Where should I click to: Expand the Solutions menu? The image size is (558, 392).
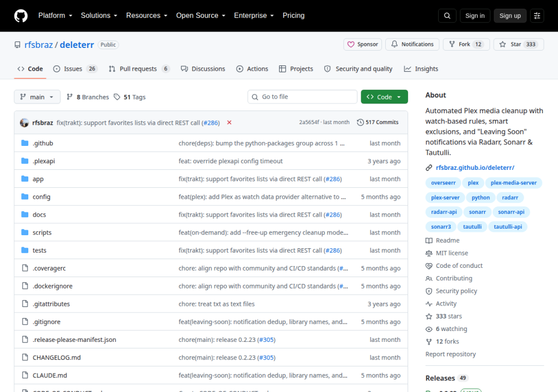tap(99, 16)
